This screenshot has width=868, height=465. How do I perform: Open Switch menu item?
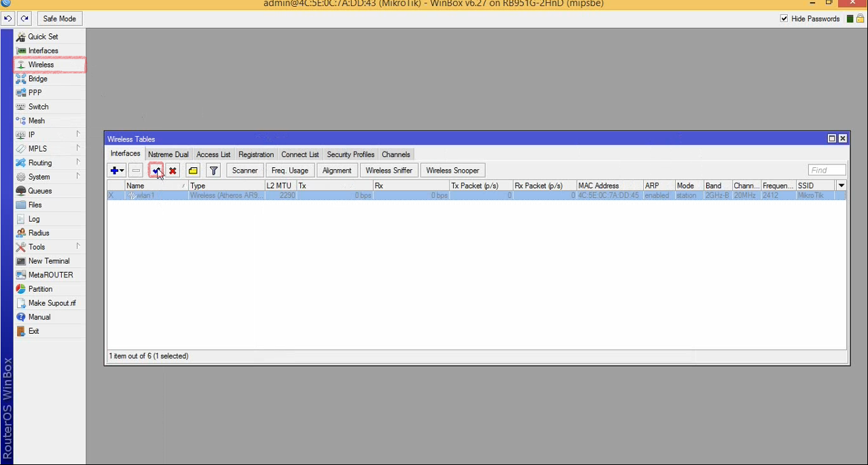[49, 107]
